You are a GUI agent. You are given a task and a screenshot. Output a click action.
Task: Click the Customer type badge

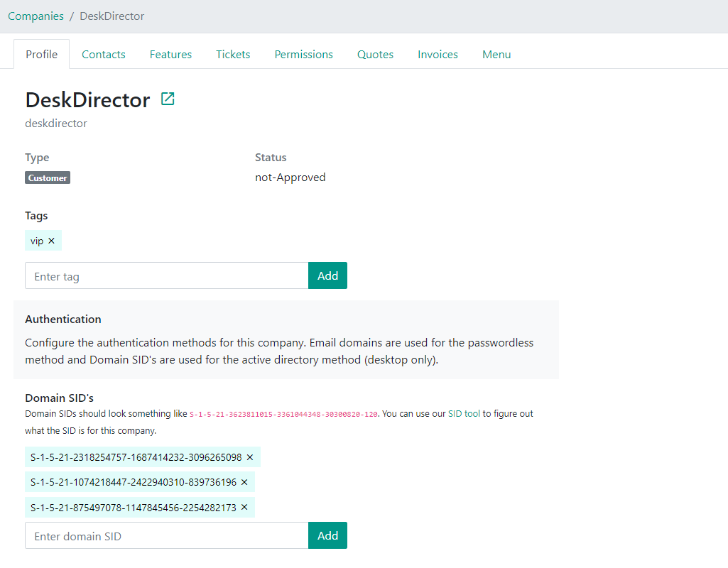[x=48, y=177]
